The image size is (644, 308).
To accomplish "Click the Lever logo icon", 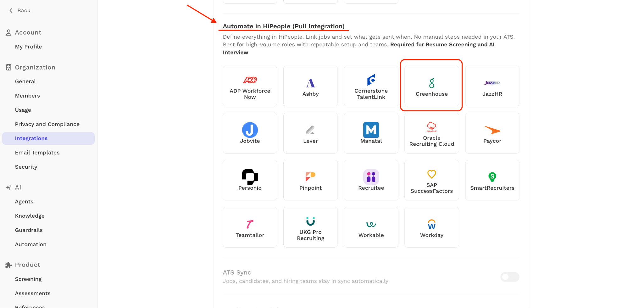I will point(310,130).
